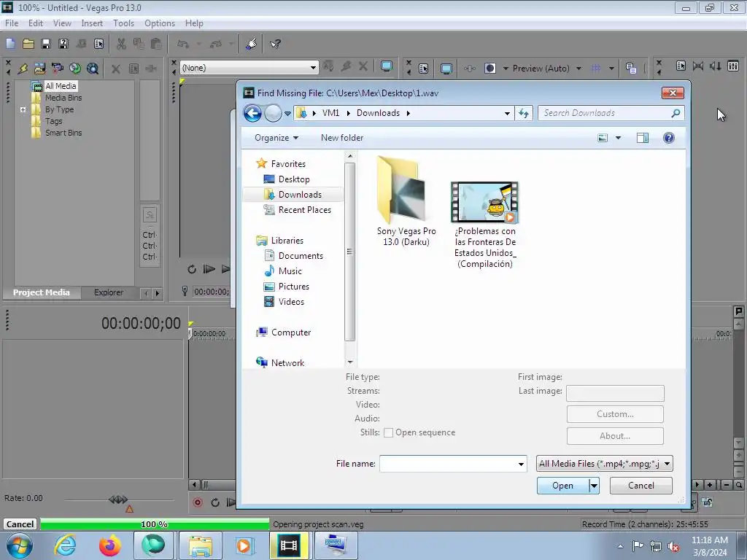Open the File name history dropdown
Viewport: 747px width, 560px height.
521,464
